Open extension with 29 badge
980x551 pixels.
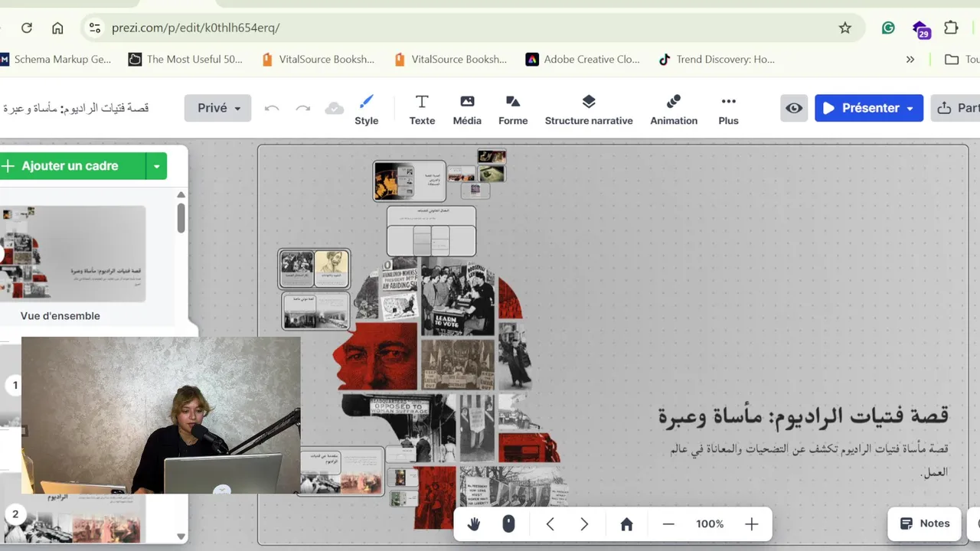(921, 29)
